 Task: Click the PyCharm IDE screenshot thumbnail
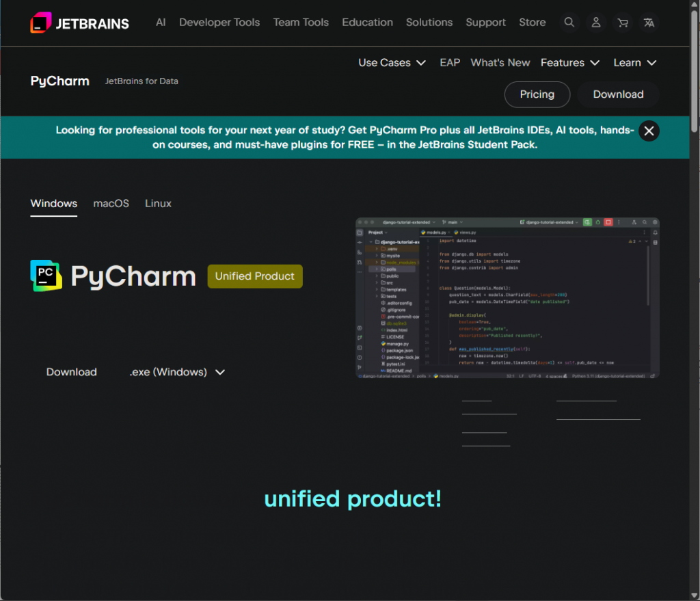tap(507, 298)
